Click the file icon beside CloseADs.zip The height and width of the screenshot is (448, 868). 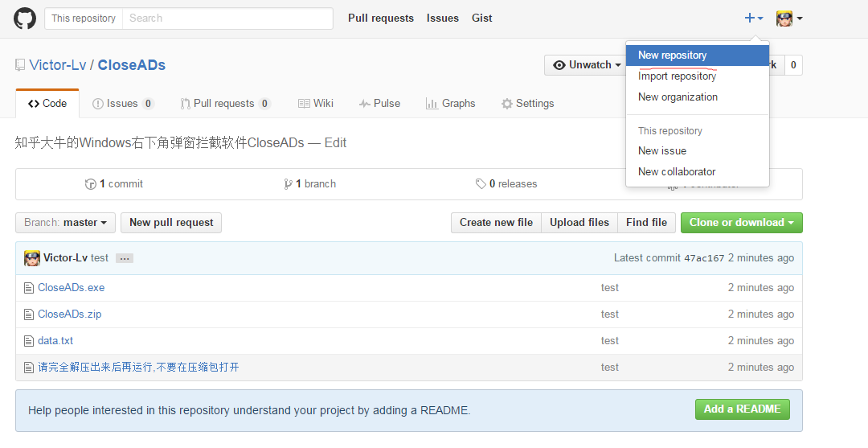tap(29, 314)
